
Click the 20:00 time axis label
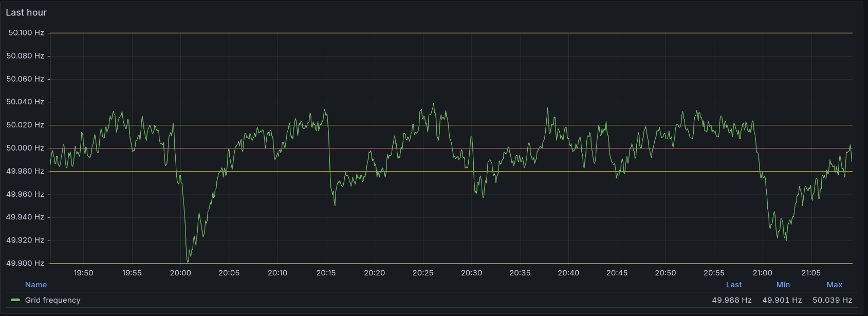click(x=180, y=273)
